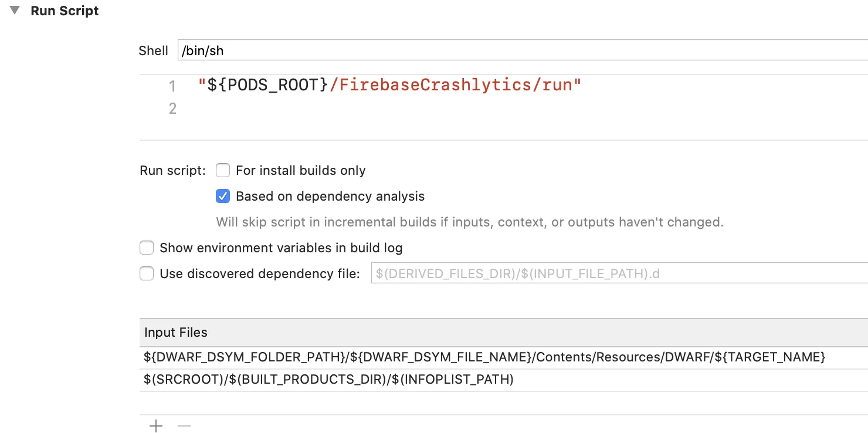The image size is (868, 433).
Task: Collapse the Run Script disclosure triangle
Action: (x=15, y=11)
